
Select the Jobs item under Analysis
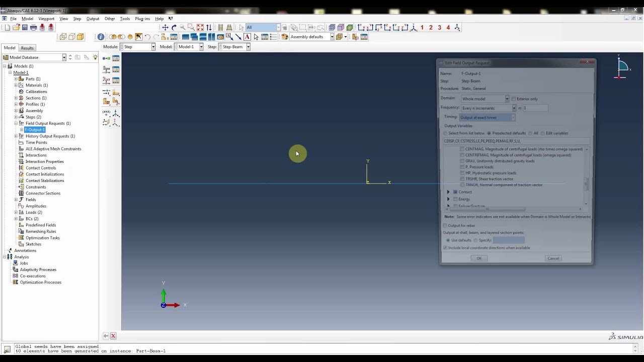tap(24, 263)
